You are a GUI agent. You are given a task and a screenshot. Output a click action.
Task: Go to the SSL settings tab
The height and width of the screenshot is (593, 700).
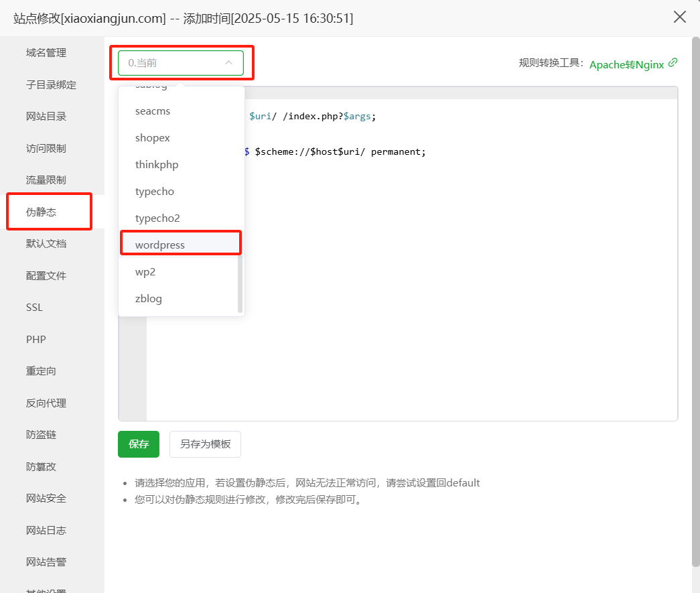pos(34,308)
